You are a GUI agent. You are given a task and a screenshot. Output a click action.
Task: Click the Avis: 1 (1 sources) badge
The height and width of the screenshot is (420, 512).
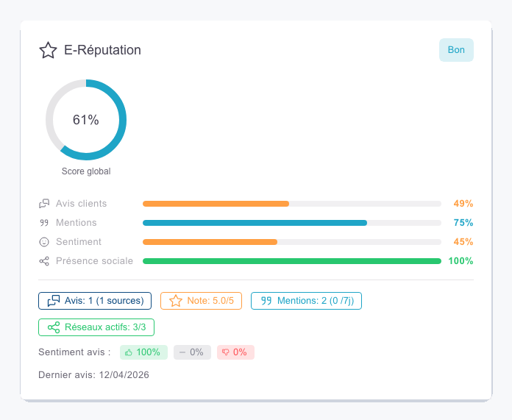pos(95,301)
